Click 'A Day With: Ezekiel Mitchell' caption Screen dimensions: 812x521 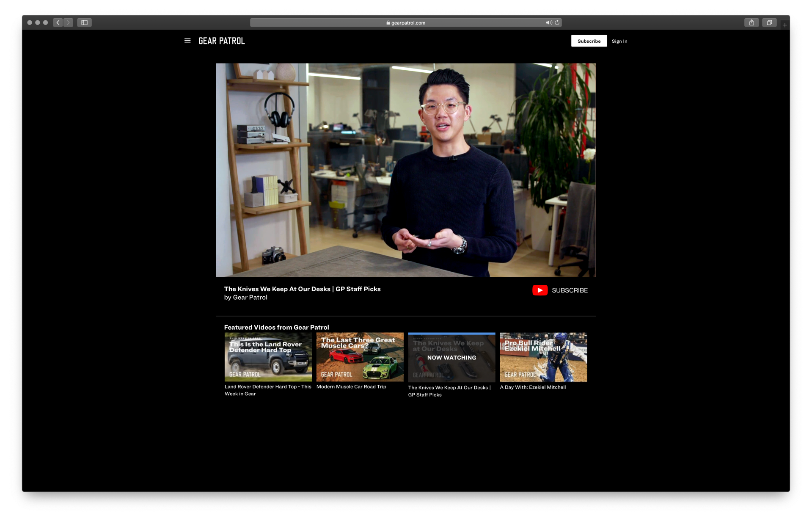pos(533,387)
